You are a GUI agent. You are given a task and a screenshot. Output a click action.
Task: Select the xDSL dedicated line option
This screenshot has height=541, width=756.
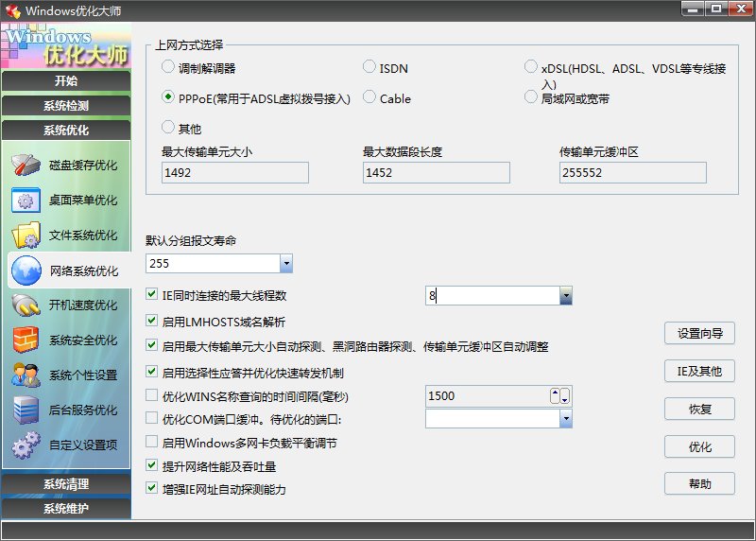tap(531, 66)
